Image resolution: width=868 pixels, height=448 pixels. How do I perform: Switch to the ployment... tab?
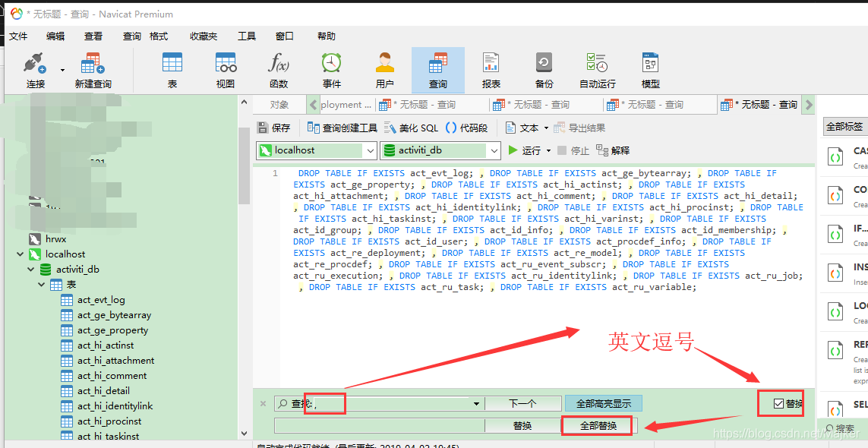(x=346, y=105)
